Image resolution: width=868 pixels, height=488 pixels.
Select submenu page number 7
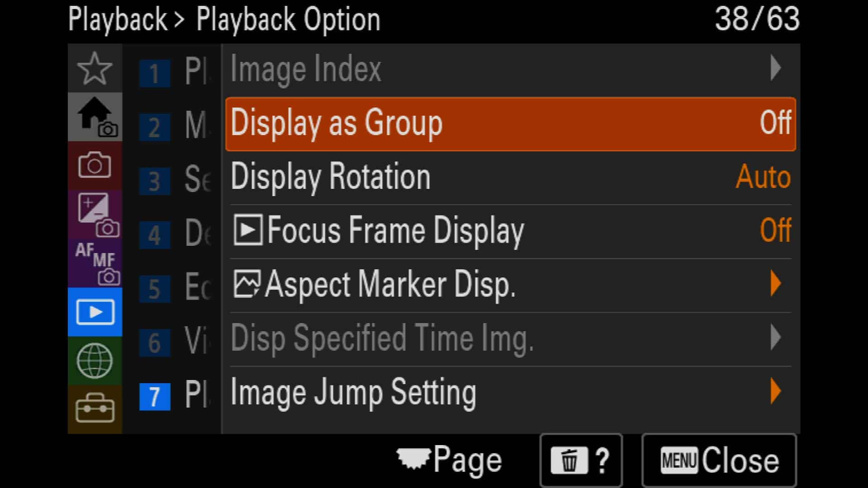tap(155, 397)
